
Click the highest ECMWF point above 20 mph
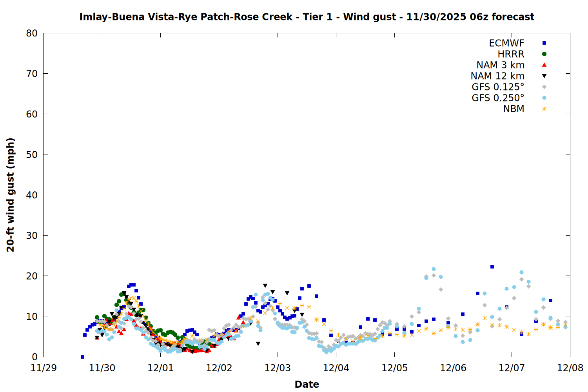pyautogui.click(x=492, y=267)
